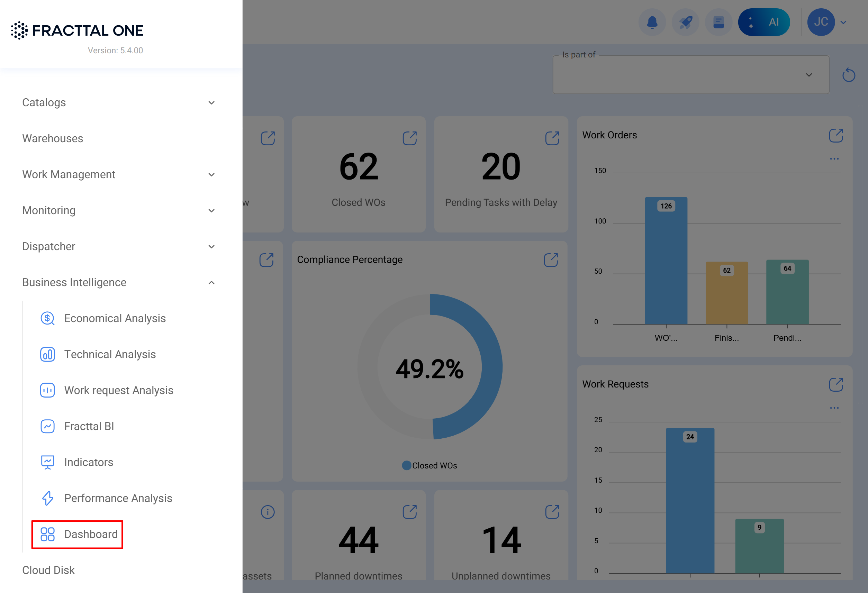The image size is (868, 593).
Task: Open Work Orders chart options menu
Action: (834, 159)
